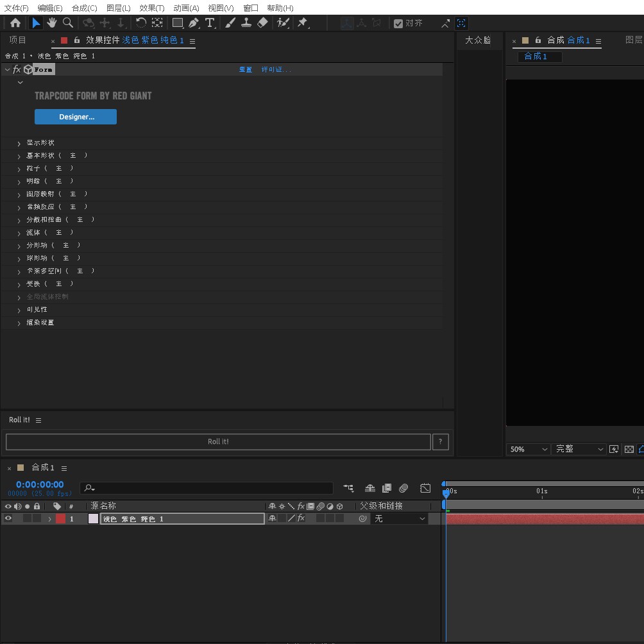Select the Zoom magnifier tool
The image size is (644, 644).
tap(68, 23)
